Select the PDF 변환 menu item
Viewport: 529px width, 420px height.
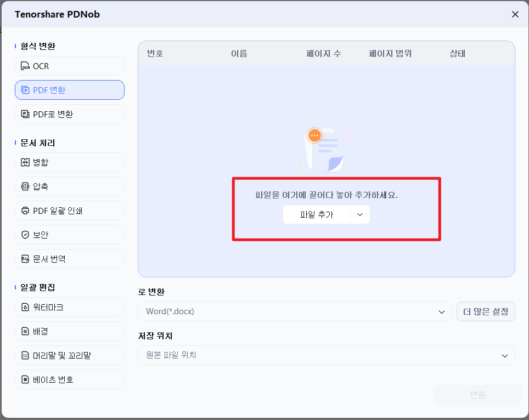pos(70,90)
